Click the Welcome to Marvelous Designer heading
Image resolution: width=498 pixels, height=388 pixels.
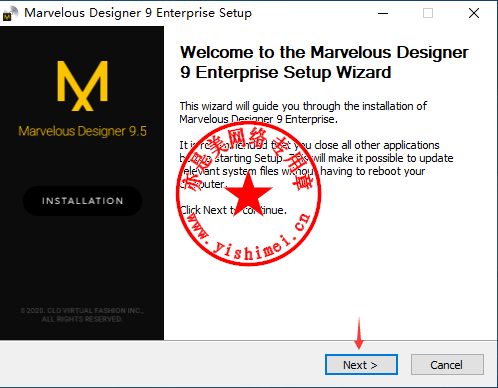(x=324, y=62)
